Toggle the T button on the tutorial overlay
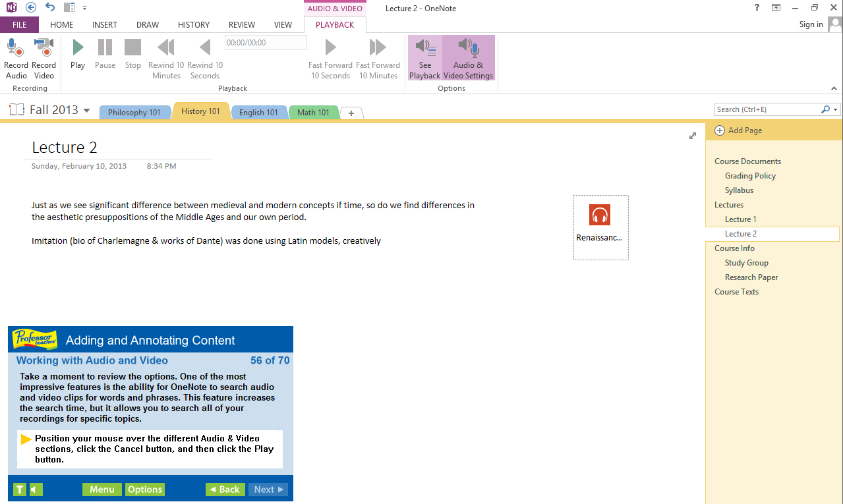843x504 pixels. [18, 489]
